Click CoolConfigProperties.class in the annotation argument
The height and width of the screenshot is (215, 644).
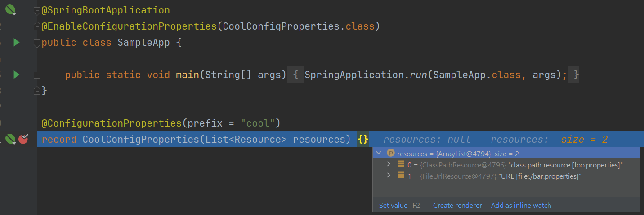(x=299, y=26)
